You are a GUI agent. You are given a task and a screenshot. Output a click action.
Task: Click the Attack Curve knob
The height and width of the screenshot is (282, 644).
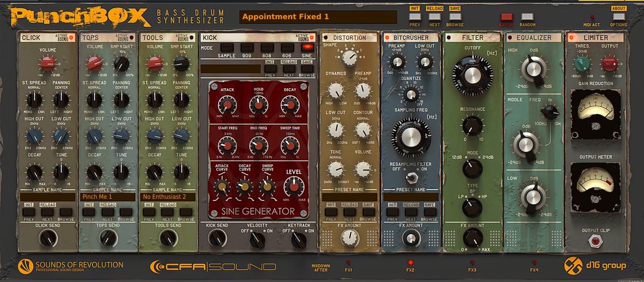[222, 188]
